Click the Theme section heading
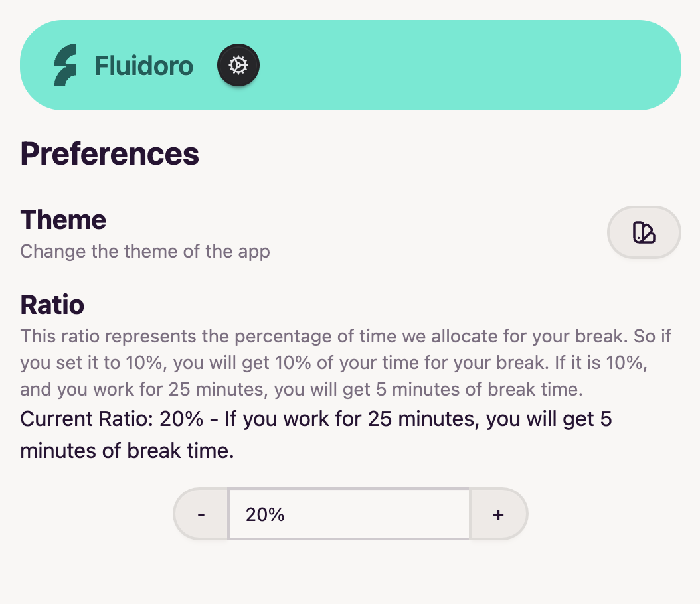 63,220
